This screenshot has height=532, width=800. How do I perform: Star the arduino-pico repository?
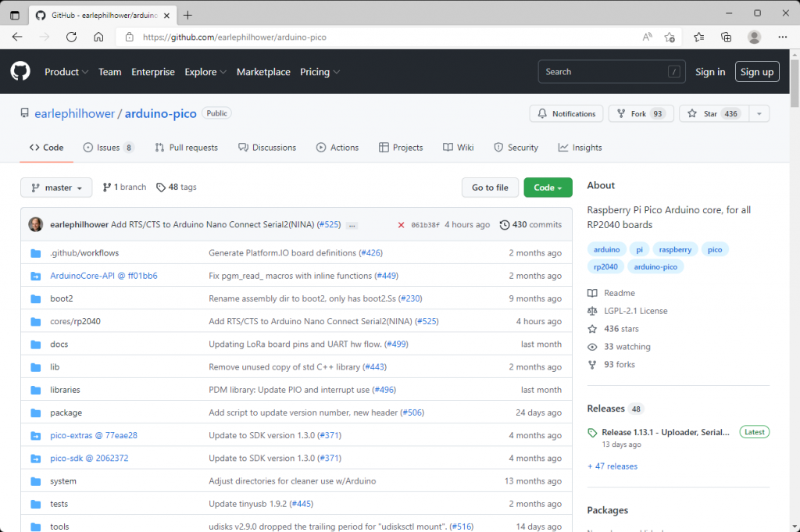point(714,114)
